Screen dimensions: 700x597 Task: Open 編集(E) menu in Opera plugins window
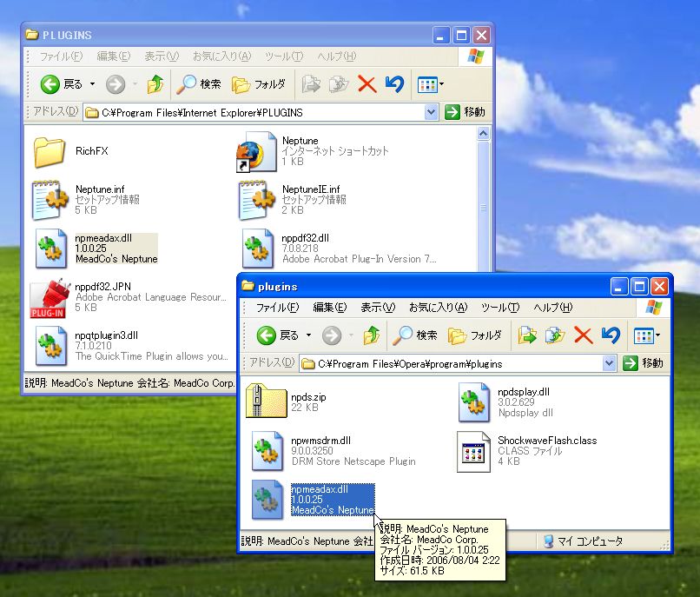pyautogui.click(x=330, y=308)
